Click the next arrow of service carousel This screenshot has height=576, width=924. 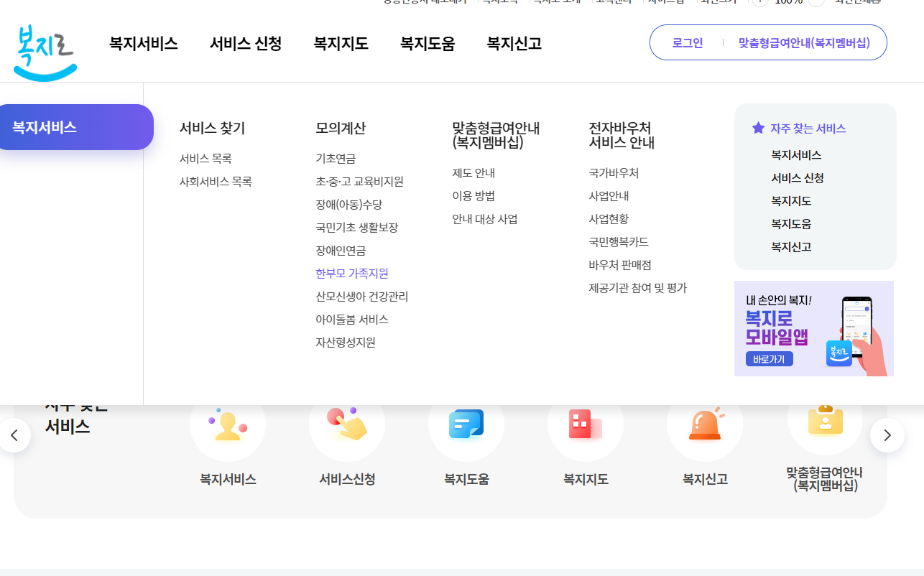pos(887,435)
